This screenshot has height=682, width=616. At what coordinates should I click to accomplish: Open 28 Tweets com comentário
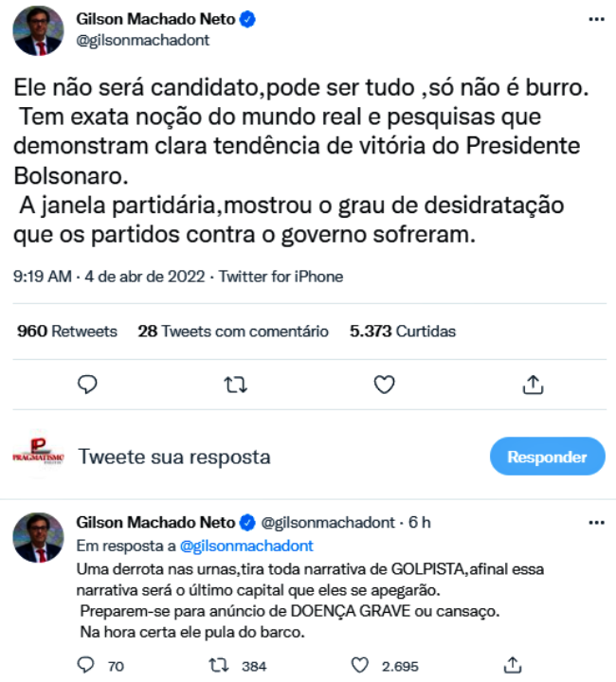pos(233,332)
